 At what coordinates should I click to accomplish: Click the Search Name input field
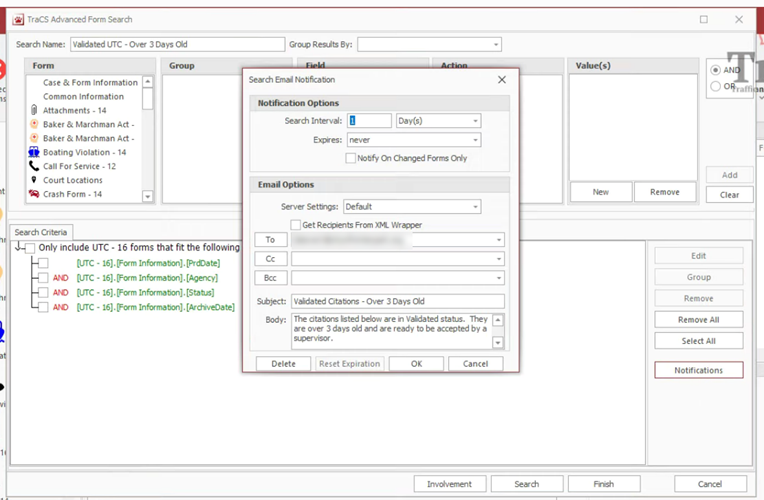coord(177,44)
